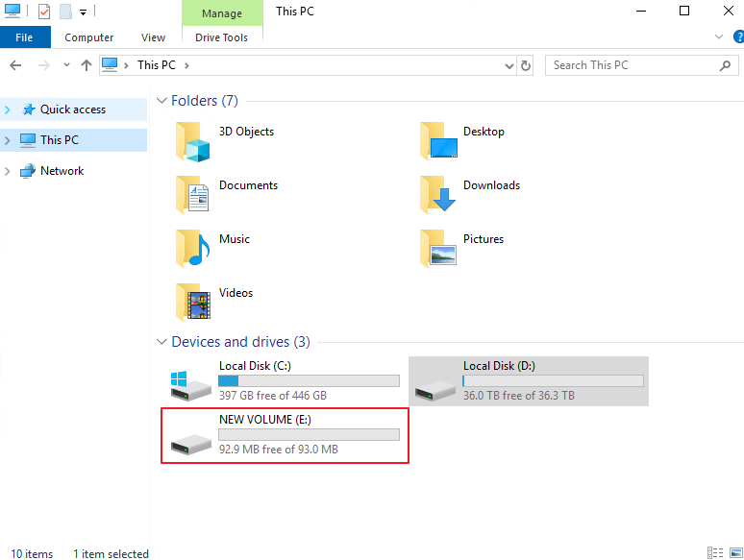The image size is (744, 560).
Task: Click the Properties quick access checkmark icon
Action: pyautogui.click(x=44, y=11)
